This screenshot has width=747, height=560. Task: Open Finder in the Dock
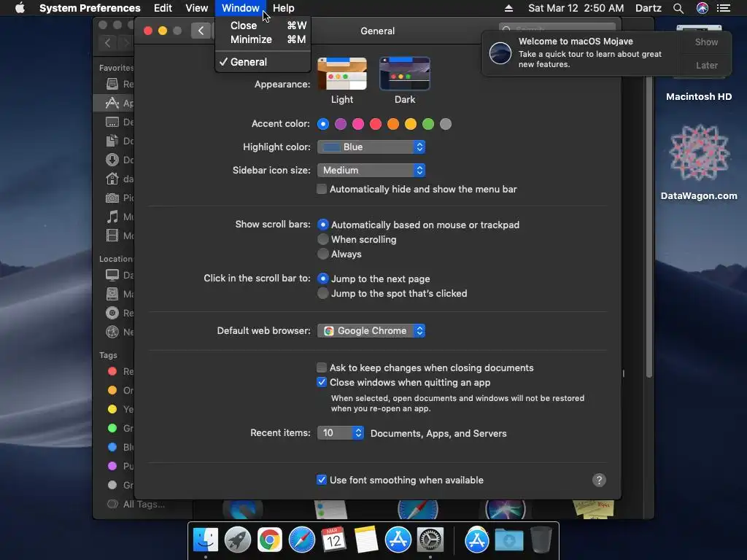click(x=205, y=540)
